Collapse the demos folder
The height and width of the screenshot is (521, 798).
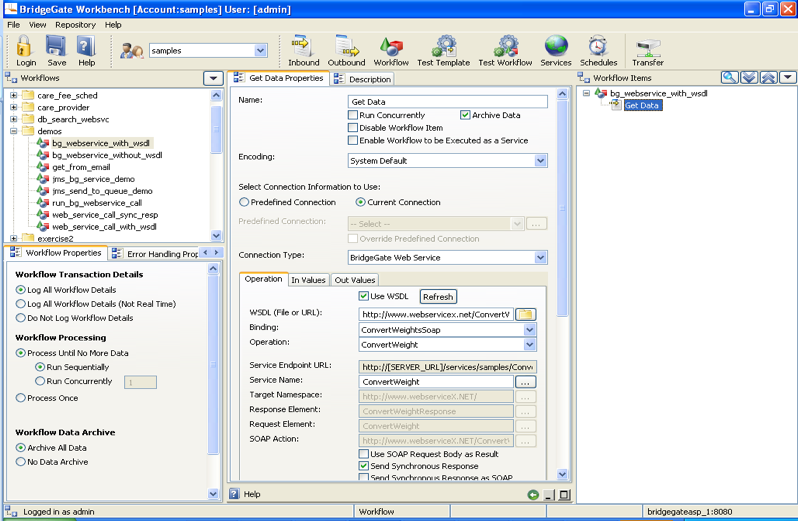[14, 131]
